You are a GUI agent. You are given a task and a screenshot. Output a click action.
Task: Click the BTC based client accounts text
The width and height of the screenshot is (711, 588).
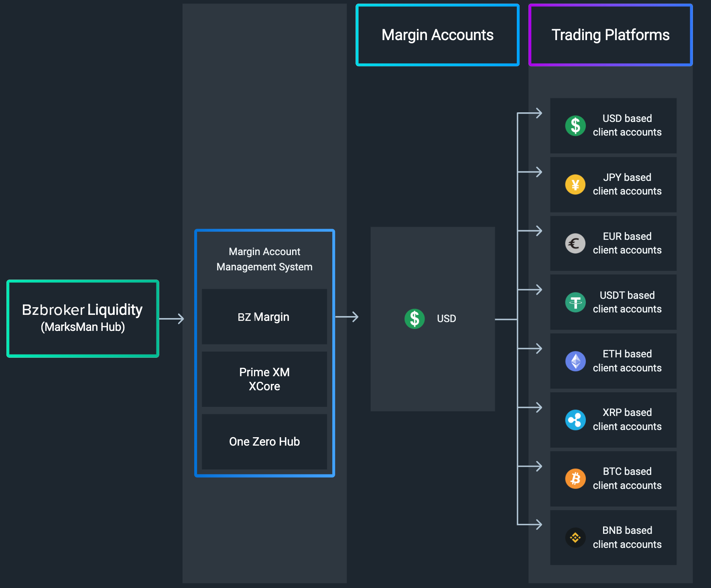(627, 478)
